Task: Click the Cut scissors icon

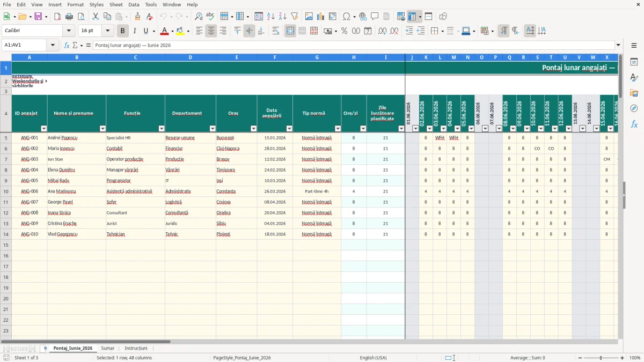Action: [96, 17]
